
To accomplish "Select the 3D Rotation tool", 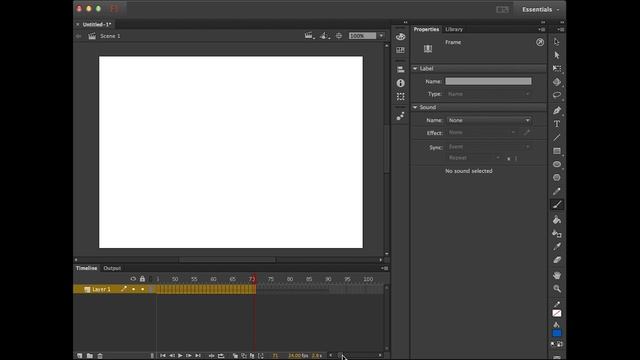I will point(557,82).
